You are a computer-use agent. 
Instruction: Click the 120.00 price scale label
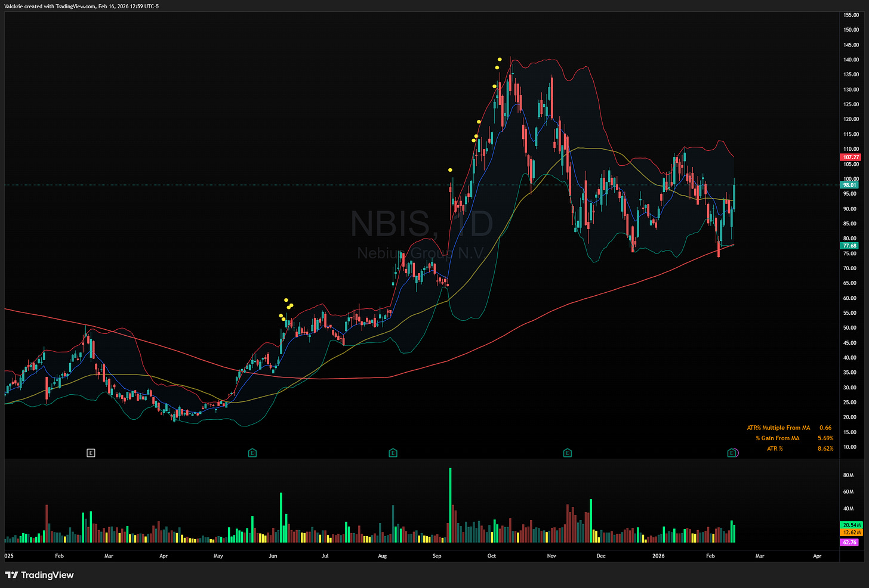[x=851, y=119]
